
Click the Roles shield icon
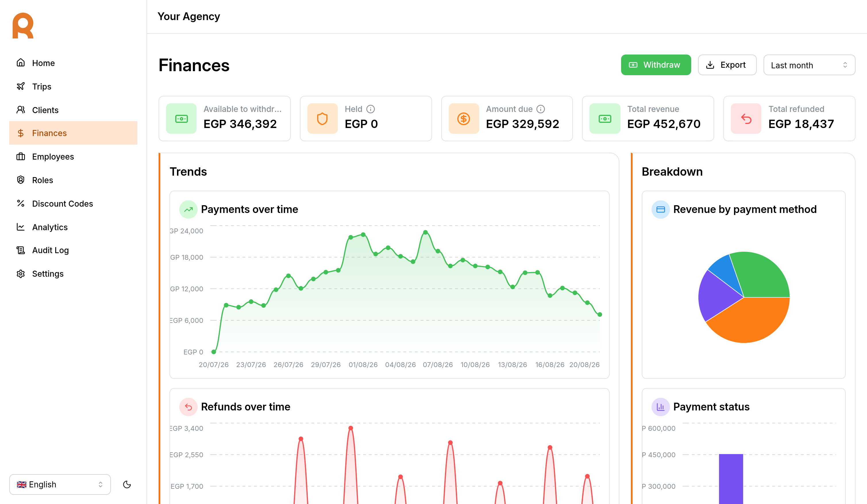coord(21,180)
